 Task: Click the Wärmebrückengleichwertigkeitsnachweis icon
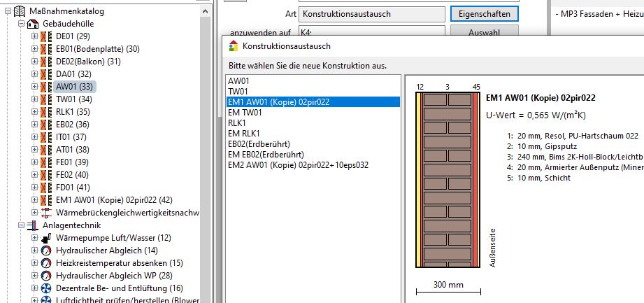46,213
